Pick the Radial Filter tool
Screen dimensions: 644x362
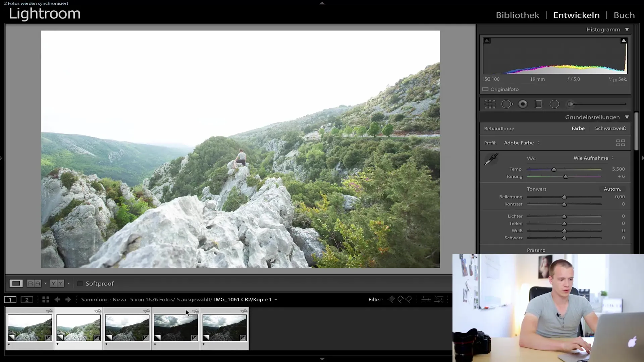click(554, 104)
